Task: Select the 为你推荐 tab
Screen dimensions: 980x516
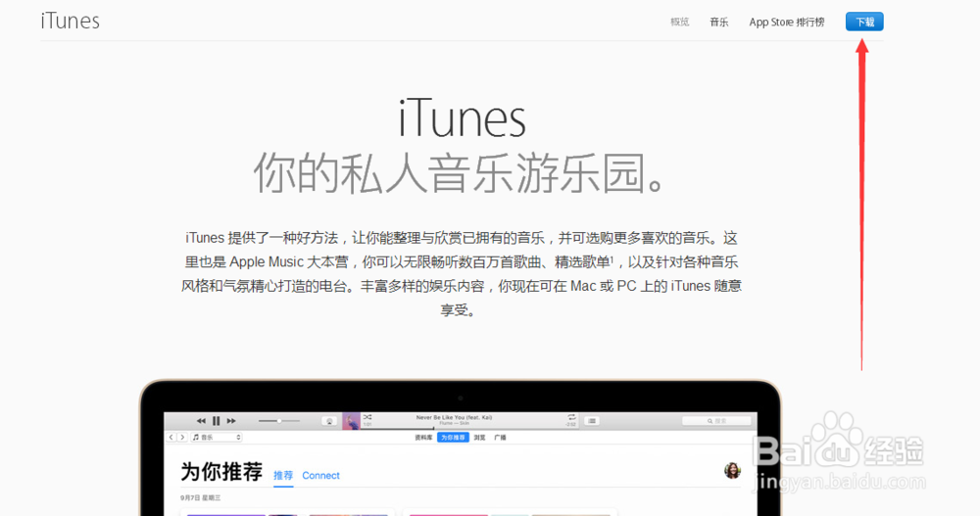Action: click(453, 438)
